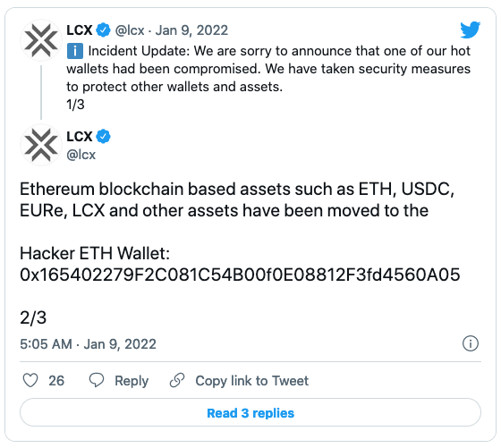Click the 26 likes count

coord(56,381)
